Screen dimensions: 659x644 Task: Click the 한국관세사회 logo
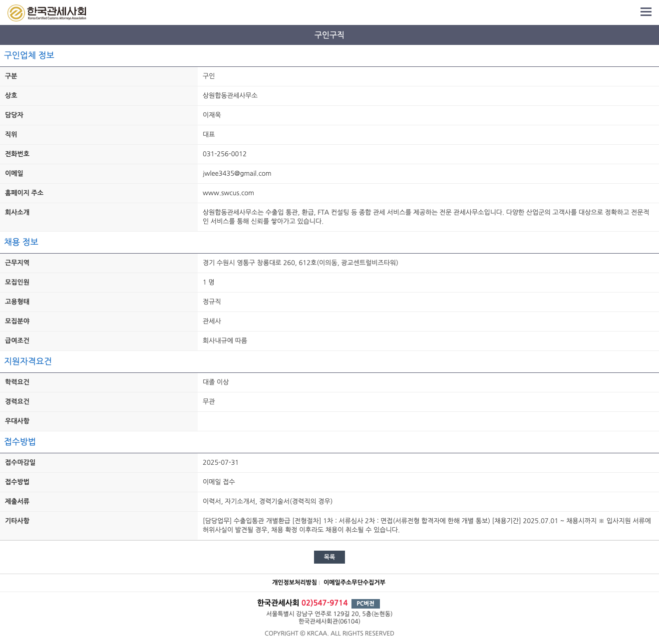tap(47, 12)
